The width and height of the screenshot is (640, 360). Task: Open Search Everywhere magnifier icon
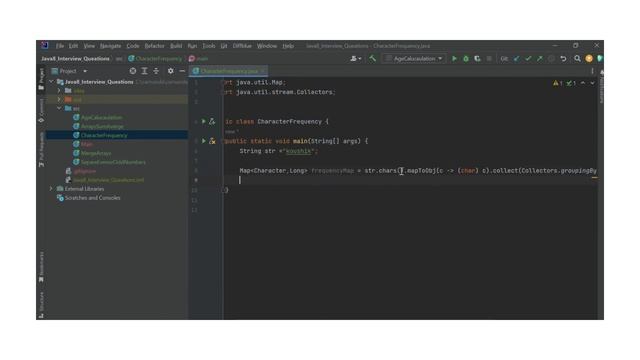click(x=577, y=59)
